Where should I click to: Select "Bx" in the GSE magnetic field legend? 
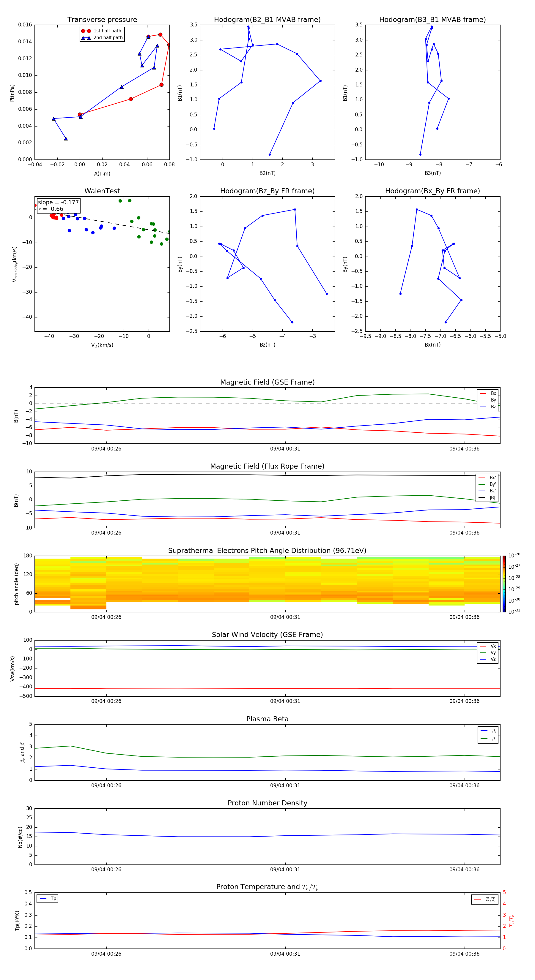(488, 393)
